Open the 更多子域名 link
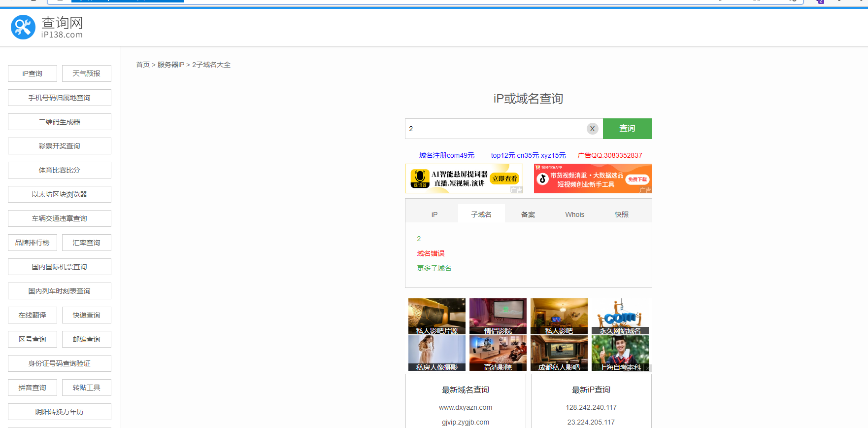Image resolution: width=868 pixels, height=428 pixels. 434,268
